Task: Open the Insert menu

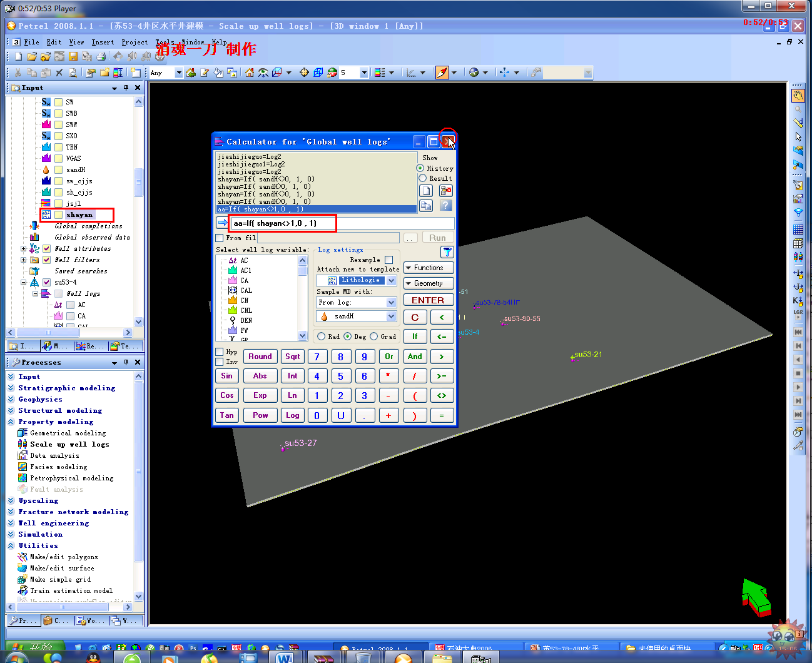Action: pos(103,43)
